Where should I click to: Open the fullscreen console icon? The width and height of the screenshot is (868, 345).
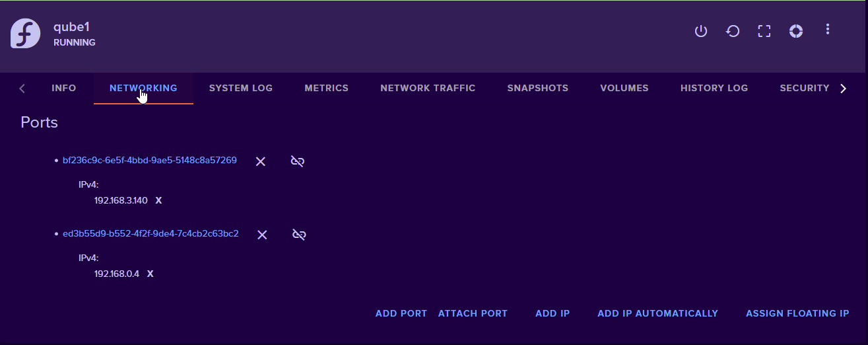pos(764,31)
